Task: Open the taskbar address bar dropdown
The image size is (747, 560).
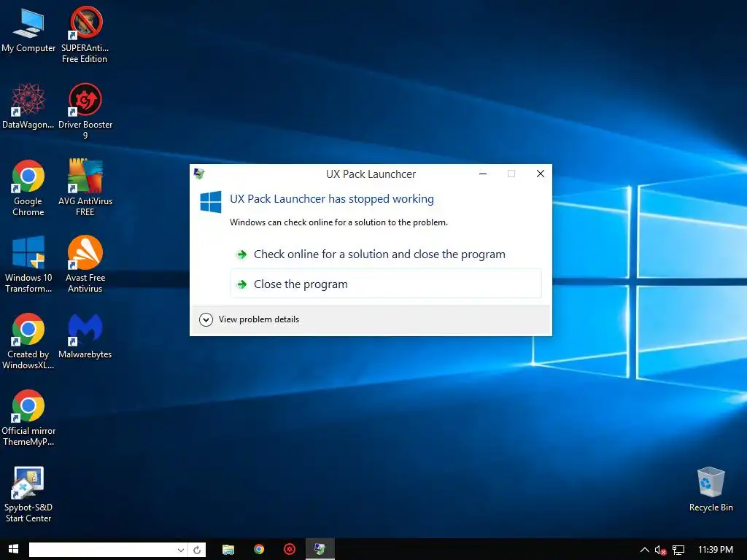Action: point(181,550)
